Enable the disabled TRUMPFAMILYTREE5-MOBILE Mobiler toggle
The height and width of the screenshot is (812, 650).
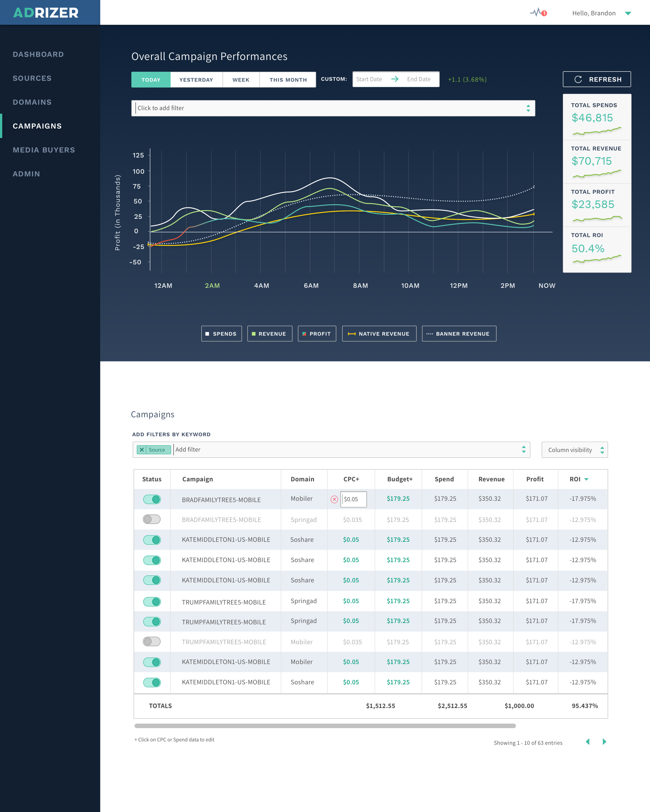(x=152, y=641)
